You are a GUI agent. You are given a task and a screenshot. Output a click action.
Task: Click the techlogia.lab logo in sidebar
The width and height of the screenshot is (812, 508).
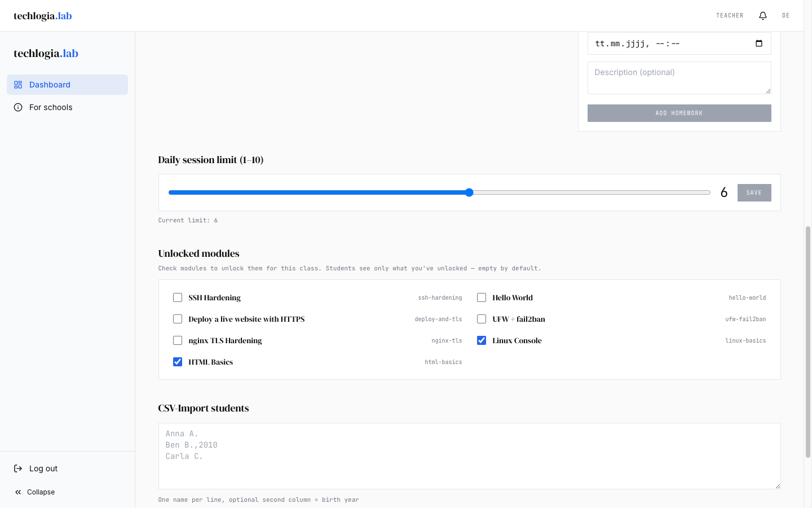point(46,54)
